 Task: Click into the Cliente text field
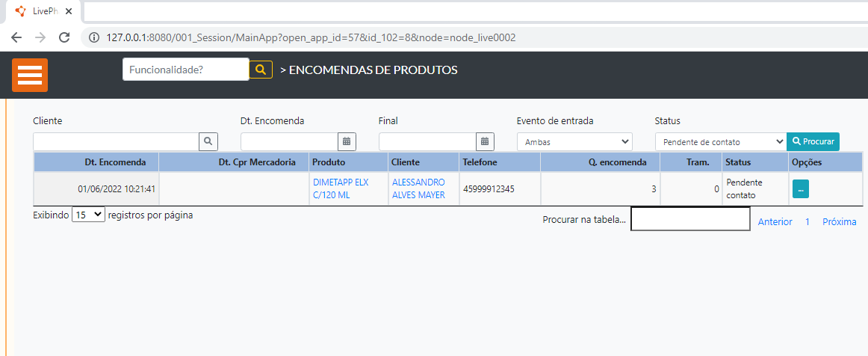(x=116, y=141)
